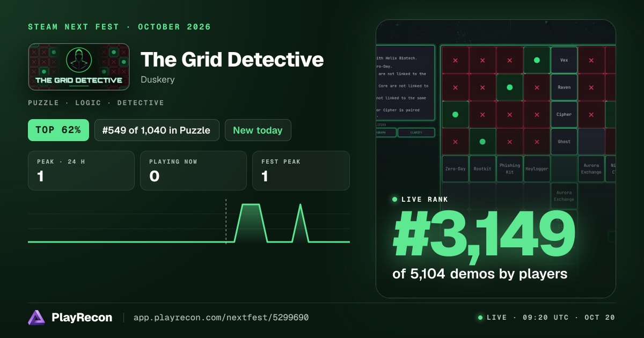Toggle the X cell for Cipher and Phishing Kit
Image resolution: width=644 pixels, height=338 pixels.
(x=510, y=114)
